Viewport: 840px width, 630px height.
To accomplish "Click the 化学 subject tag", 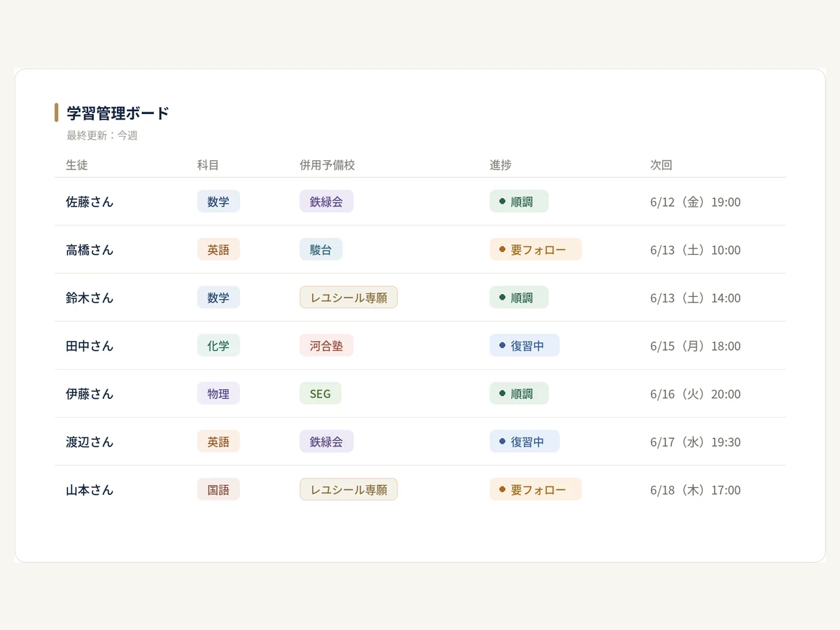I will 218,346.
